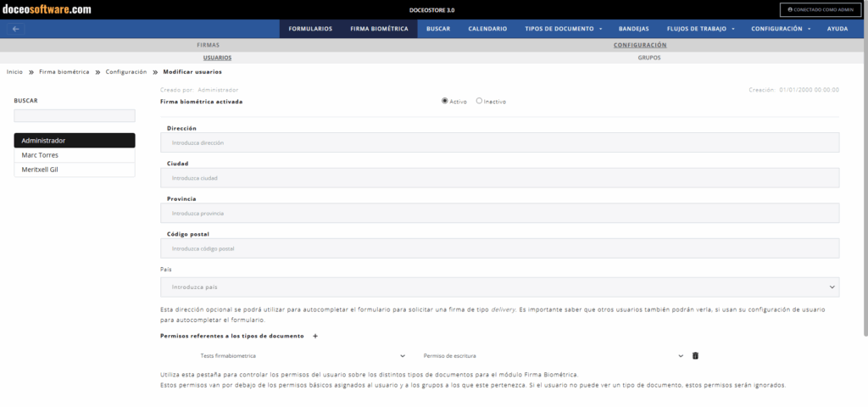
Task: Select the Grupos tab
Action: click(649, 58)
